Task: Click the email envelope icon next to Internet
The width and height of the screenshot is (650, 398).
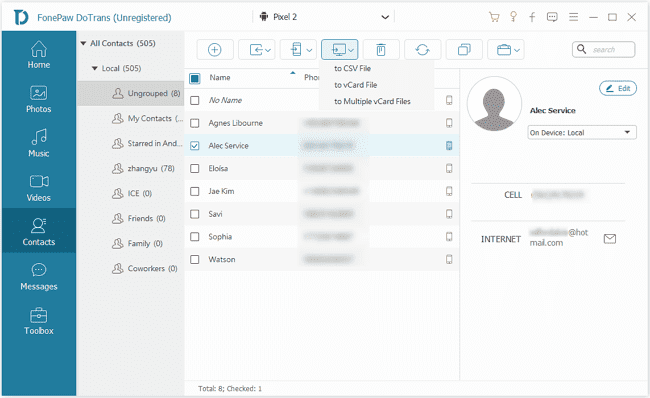Action: (609, 239)
